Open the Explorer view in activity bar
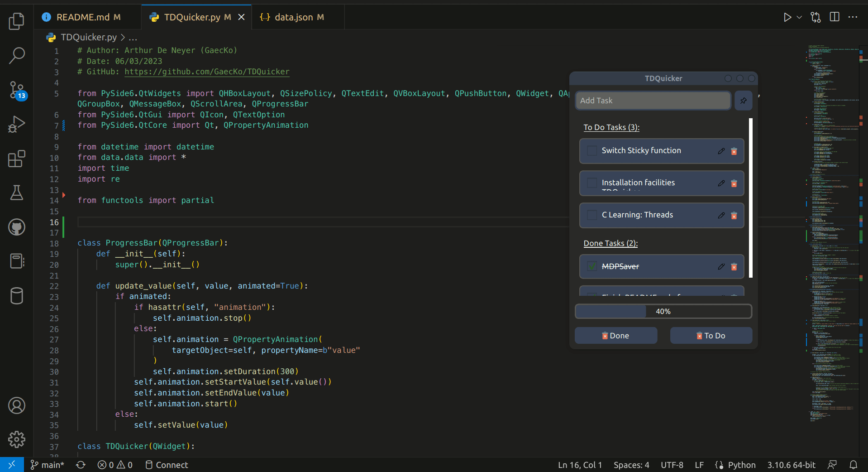 coord(17,21)
